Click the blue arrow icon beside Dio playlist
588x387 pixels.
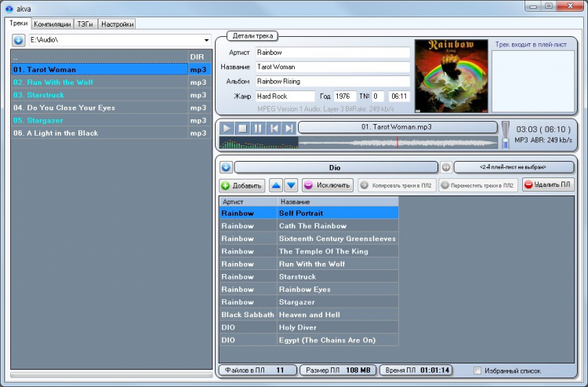point(226,167)
